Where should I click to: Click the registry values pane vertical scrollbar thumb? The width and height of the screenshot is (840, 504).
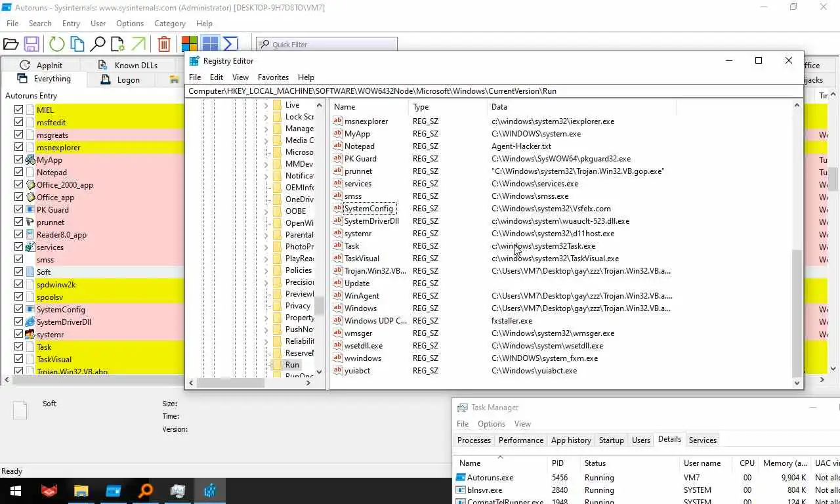tap(797, 314)
